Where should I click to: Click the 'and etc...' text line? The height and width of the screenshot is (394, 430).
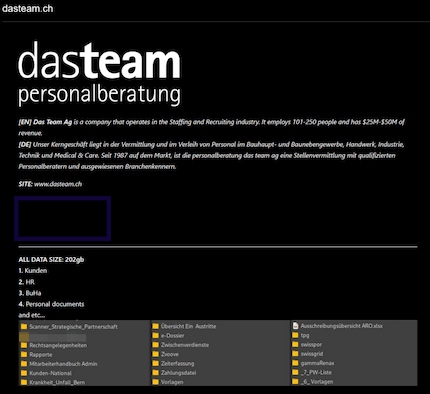coord(32,315)
